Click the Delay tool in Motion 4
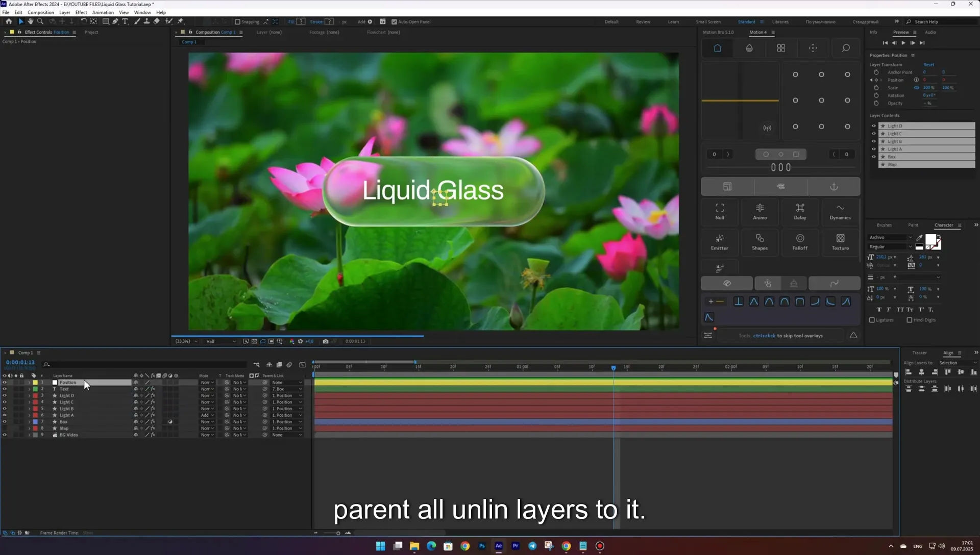Image resolution: width=980 pixels, height=555 pixels. click(x=800, y=211)
